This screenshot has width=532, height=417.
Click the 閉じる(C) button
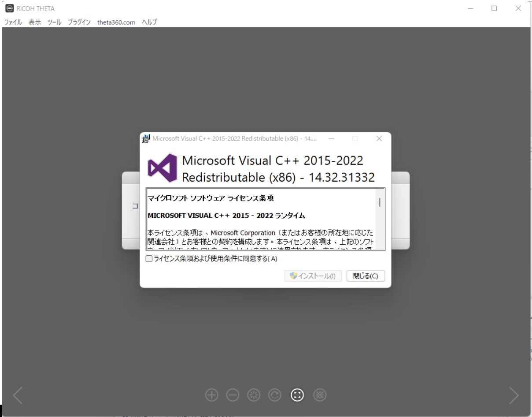tap(366, 276)
